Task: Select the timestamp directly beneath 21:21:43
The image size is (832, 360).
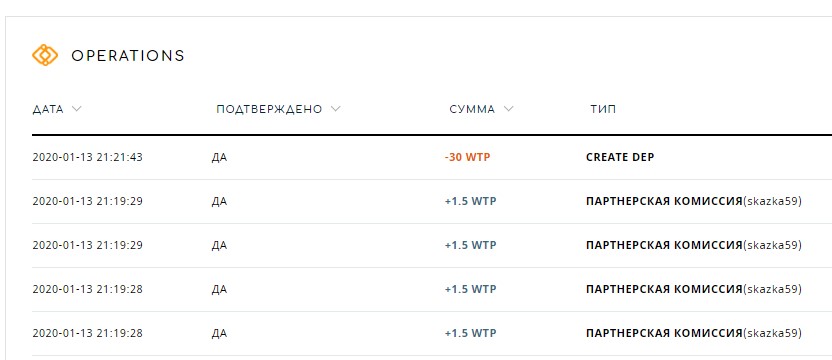Action: click(x=88, y=202)
